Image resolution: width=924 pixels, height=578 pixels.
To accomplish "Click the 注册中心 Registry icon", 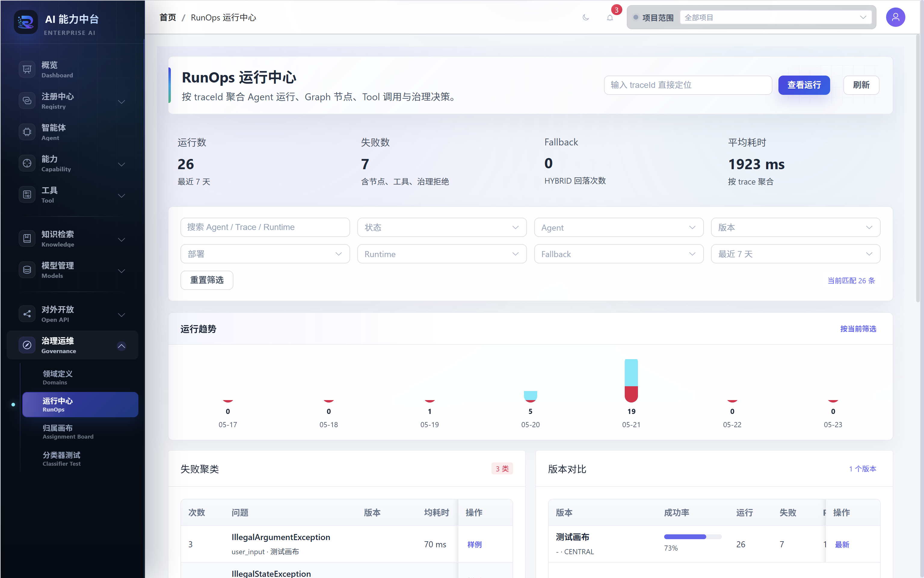I will (27, 101).
